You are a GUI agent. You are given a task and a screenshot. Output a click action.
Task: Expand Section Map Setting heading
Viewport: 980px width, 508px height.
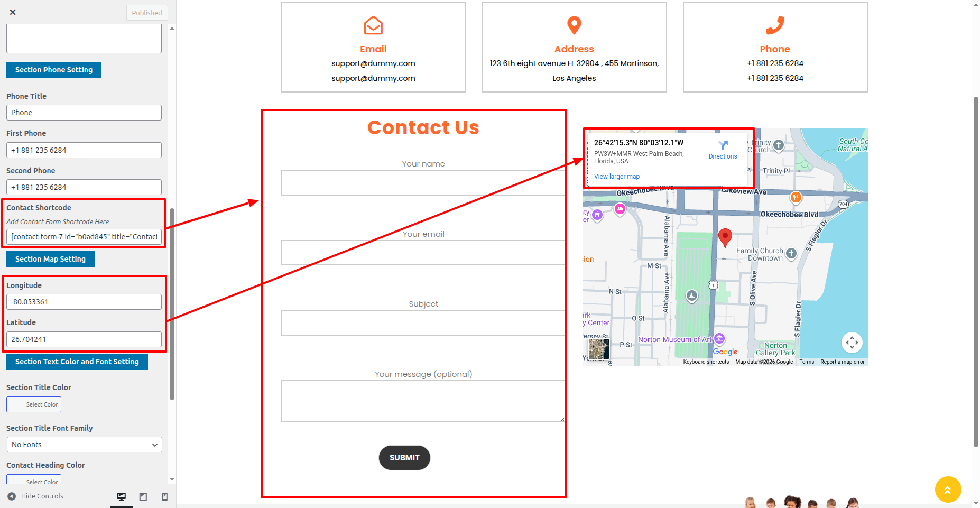[50, 259]
